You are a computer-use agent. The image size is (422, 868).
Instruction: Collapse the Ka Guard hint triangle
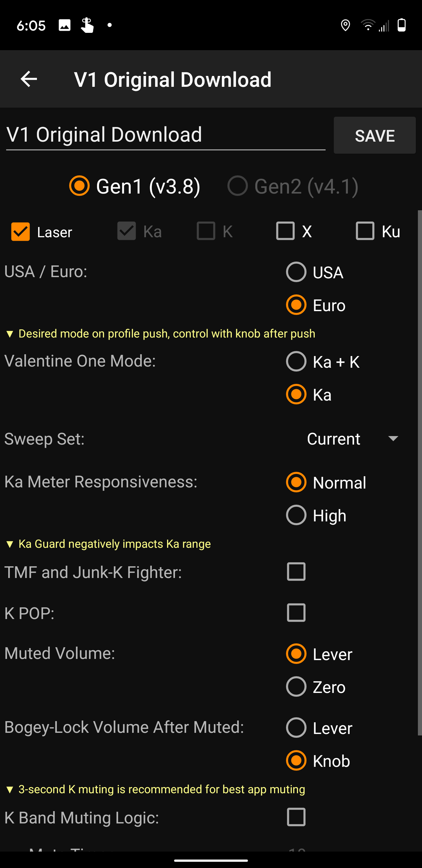click(x=10, y=544)
